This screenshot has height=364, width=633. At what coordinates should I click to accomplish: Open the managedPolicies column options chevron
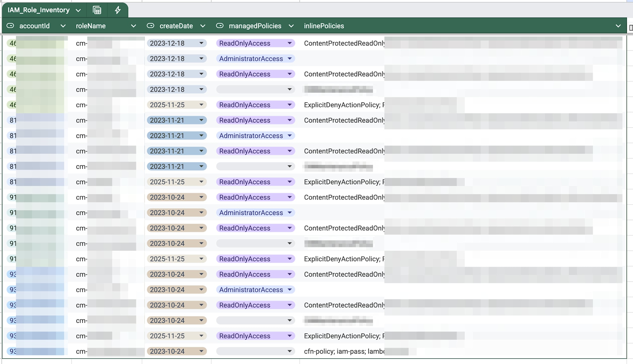click(x=291, y=26)
